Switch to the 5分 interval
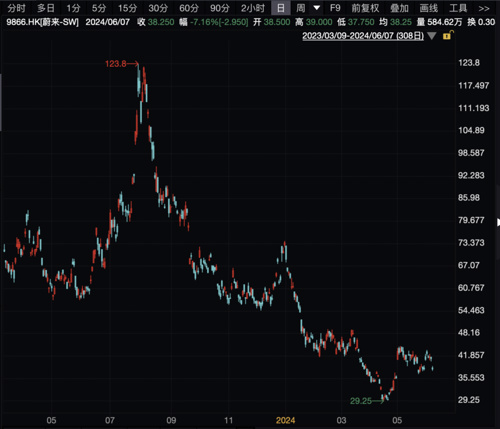Image resolution: width=500 pixels, height=429 pixels. click(x=99, y=8)
